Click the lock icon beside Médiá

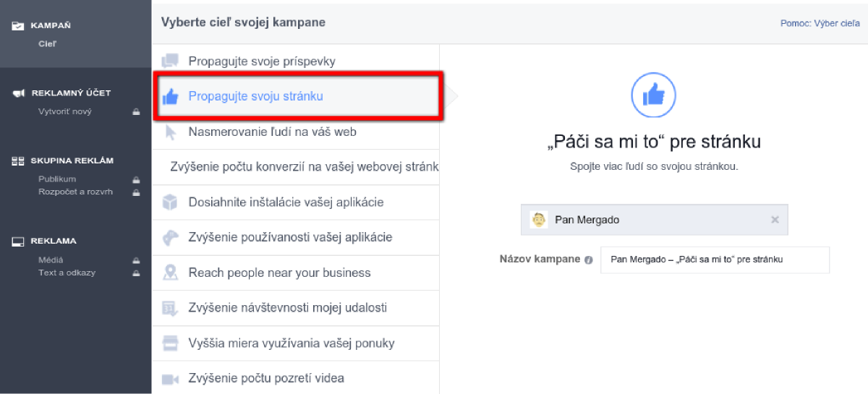coord(135,260)
